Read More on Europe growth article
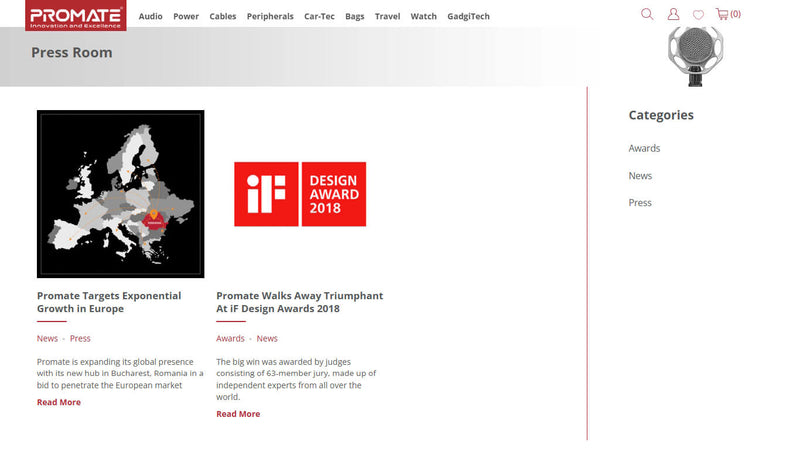This screenshot has width=800, height=455. tap(59, 402)
